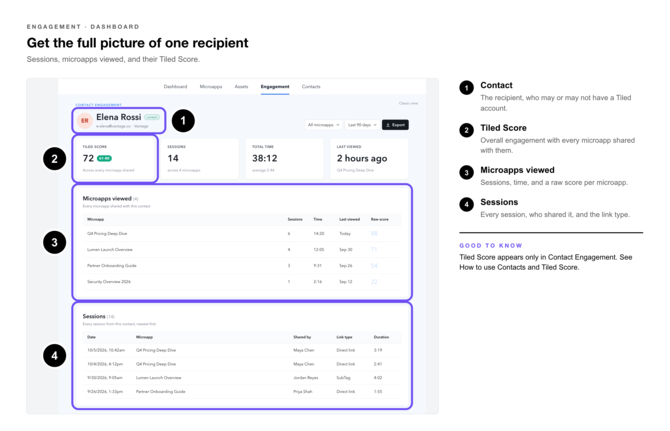
Task: Click the 4:02 duration cell
Action: [378, 378]
